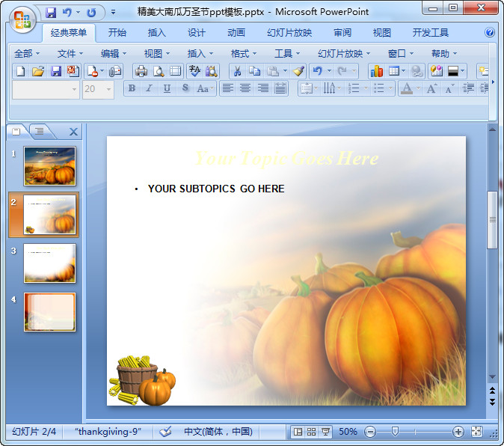The height and width of the screenshot is (446, 504).
Task: Toggle align text right
Action: coord(263,88)
